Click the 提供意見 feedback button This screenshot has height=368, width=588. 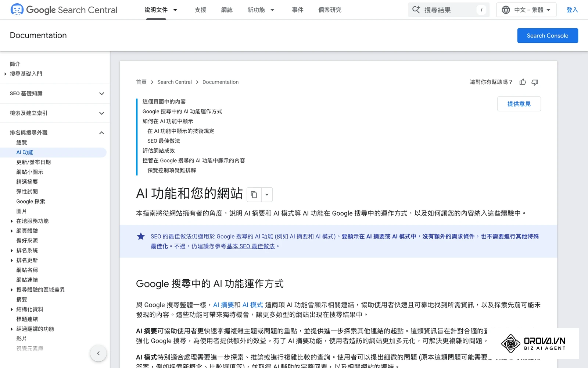pos(519,104)
